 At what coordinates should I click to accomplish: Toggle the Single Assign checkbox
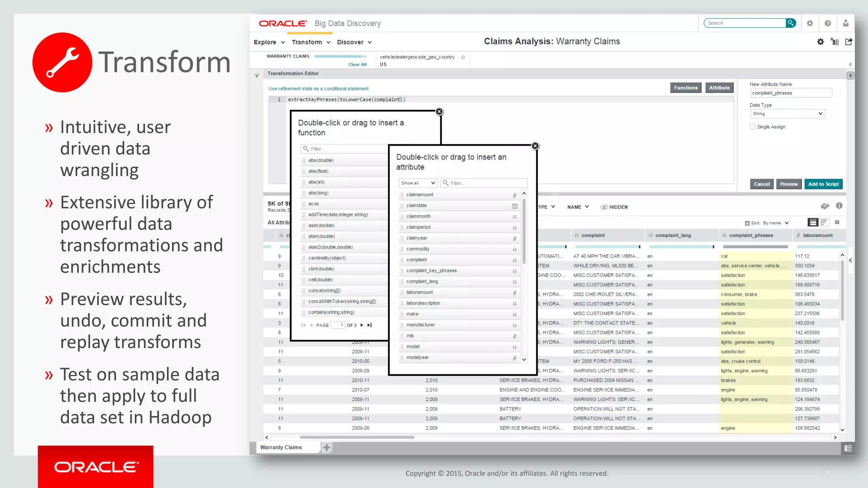[x=753, y=127]
